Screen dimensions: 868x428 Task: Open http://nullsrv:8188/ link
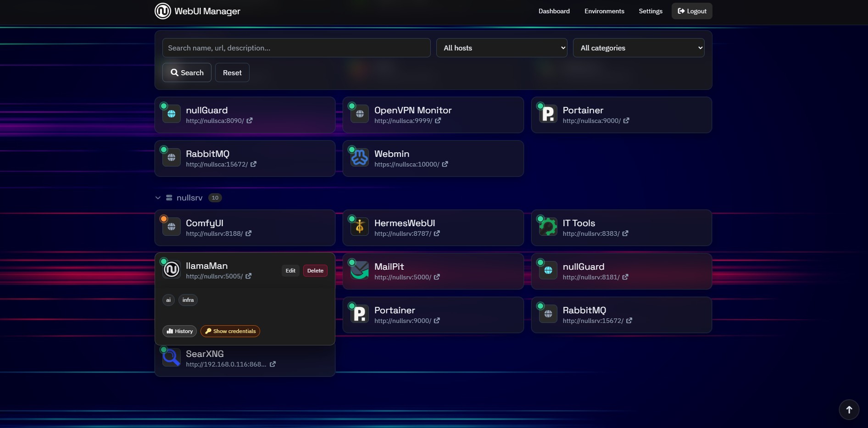tap(214, 233)
